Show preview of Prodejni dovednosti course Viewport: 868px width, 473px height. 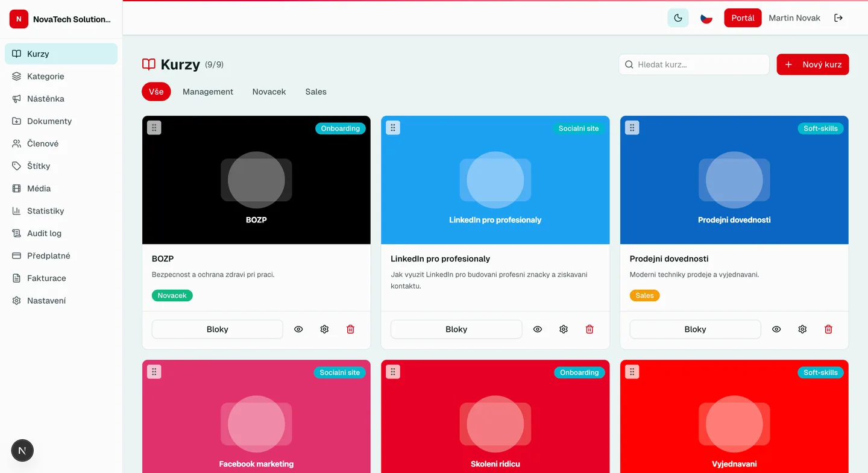click(776, 329)
